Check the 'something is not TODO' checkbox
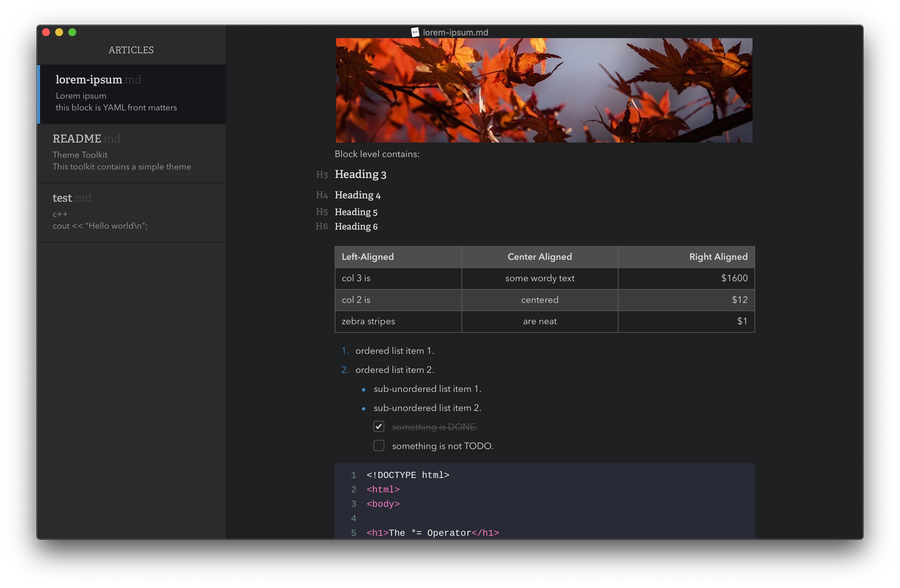This screenshot has height=588, width=900. (378, 445)
